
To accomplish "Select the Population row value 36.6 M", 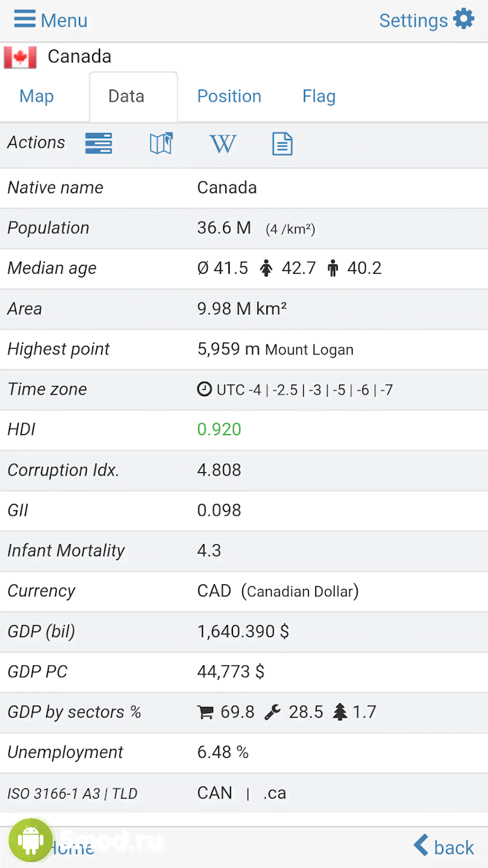I will point(224,228).
